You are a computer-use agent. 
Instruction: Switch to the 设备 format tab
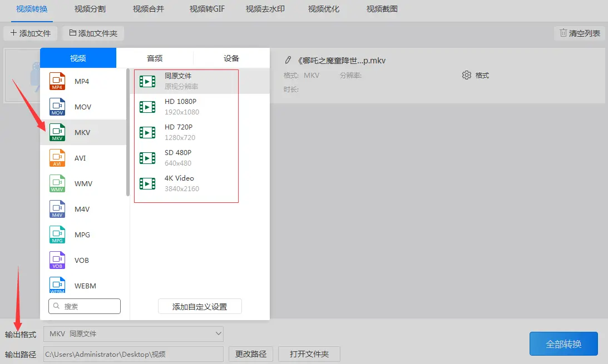[x=231, y=58]
